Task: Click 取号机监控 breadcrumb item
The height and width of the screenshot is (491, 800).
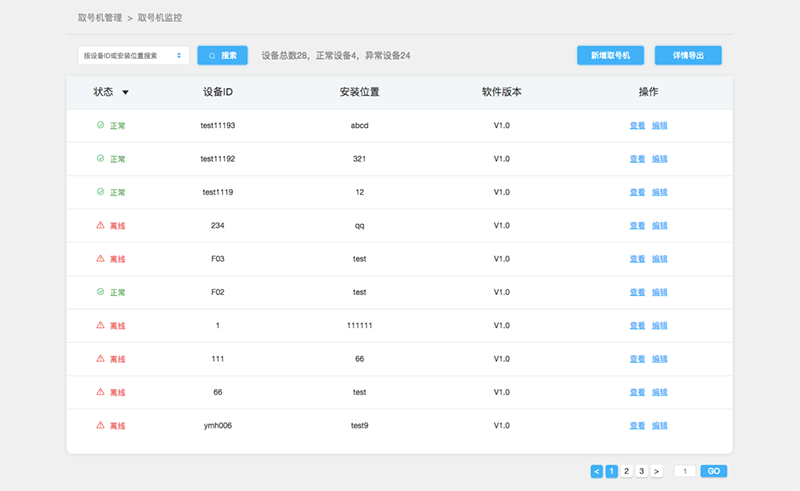Action: pyautogui.click(x=160, y=18)
